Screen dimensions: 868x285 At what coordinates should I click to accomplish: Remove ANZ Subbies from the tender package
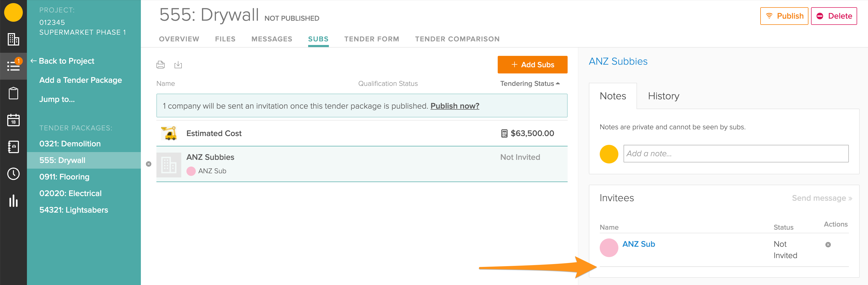tap(149, 164)
